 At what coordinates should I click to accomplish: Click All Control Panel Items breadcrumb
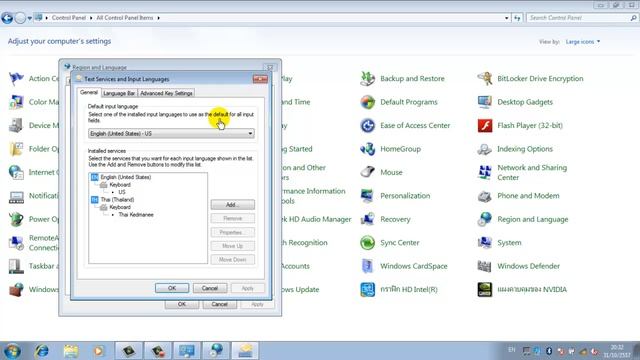125,18
